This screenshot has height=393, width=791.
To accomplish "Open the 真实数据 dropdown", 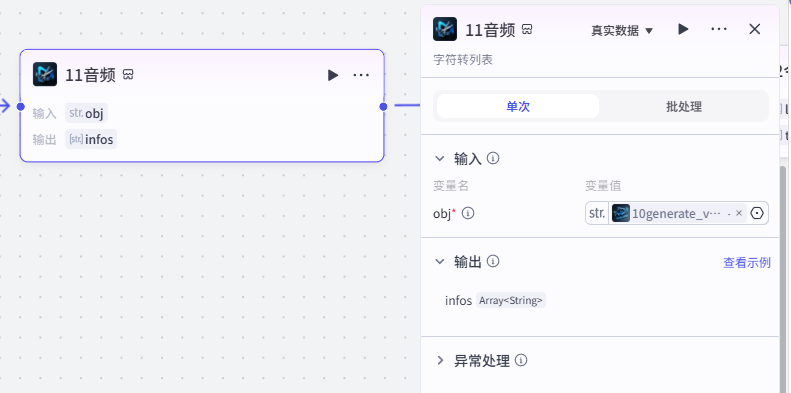I will (x=622, y=31).
